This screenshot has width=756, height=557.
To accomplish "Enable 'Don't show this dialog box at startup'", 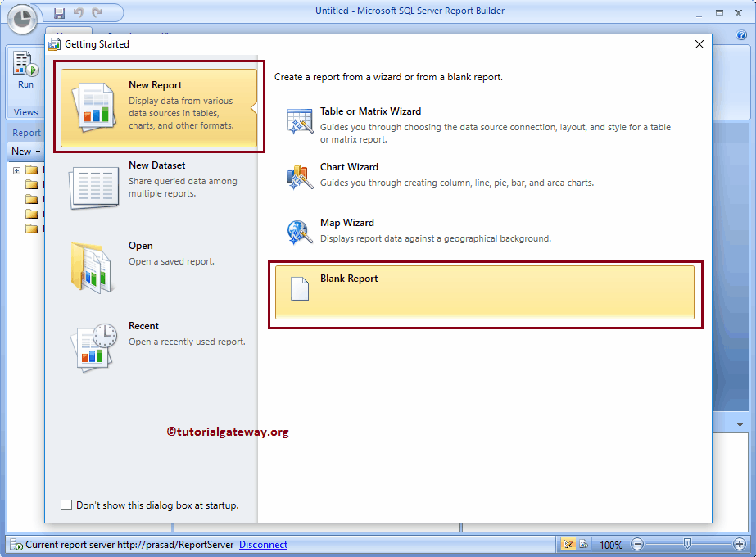I will click(66, 505).
